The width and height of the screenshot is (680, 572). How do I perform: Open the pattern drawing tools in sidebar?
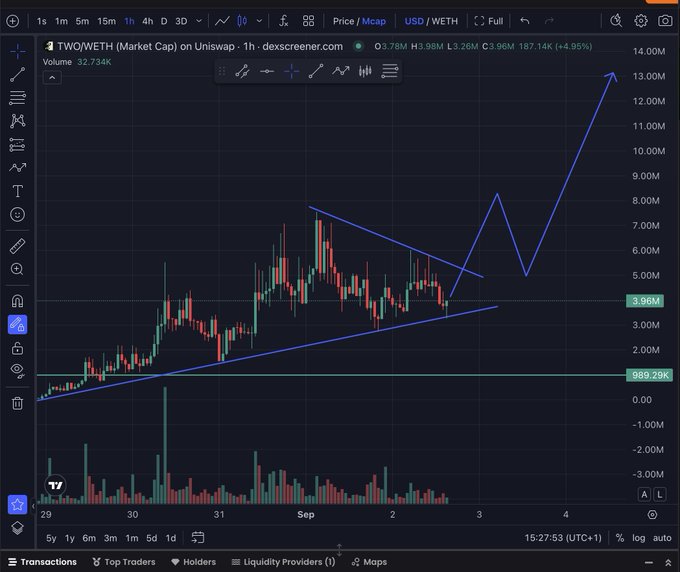pyautogui.click(x=17, y=121)
